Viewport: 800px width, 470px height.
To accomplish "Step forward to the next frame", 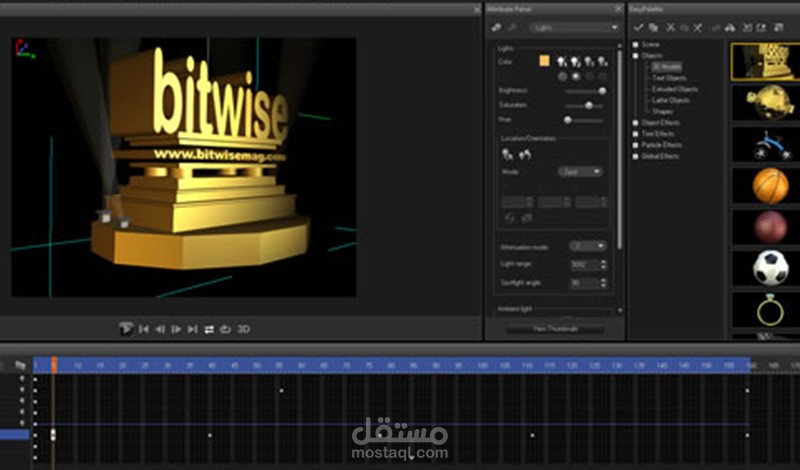I will pos(176,330).
